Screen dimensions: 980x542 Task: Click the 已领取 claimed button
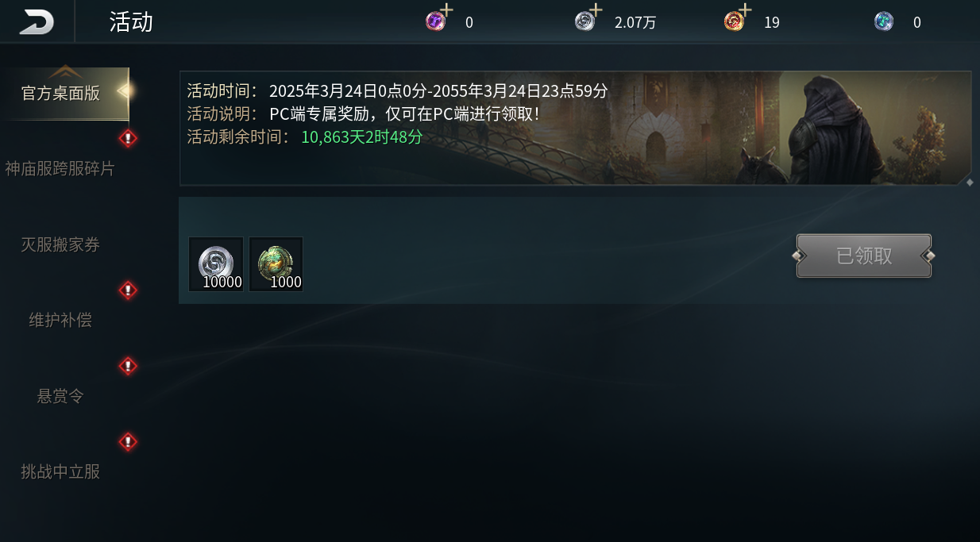coord(864,256)
